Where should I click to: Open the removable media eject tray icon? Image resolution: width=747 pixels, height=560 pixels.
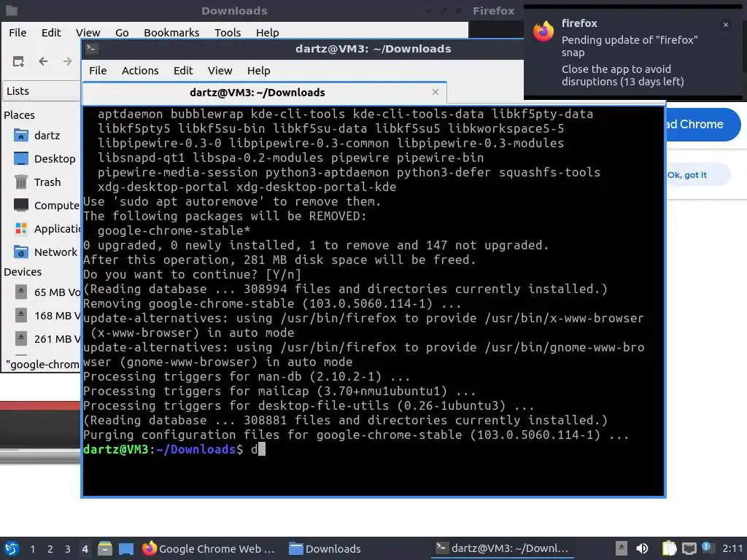tap(621, 548)
